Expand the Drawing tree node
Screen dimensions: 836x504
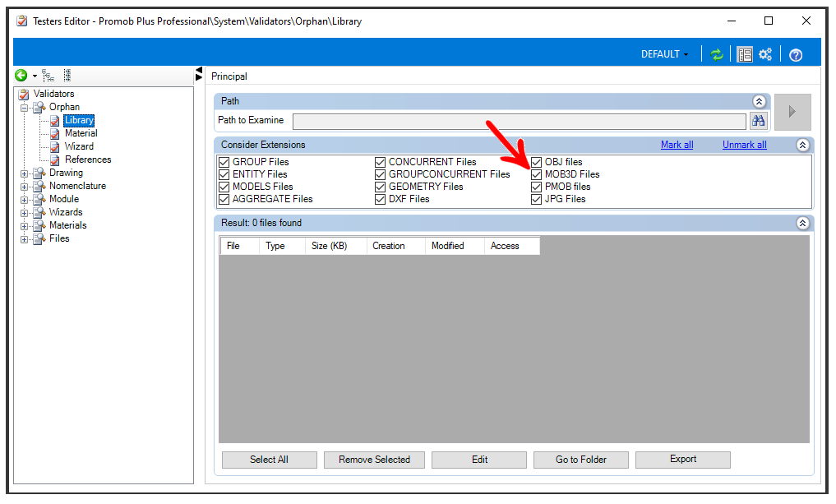tap(24, 173)
